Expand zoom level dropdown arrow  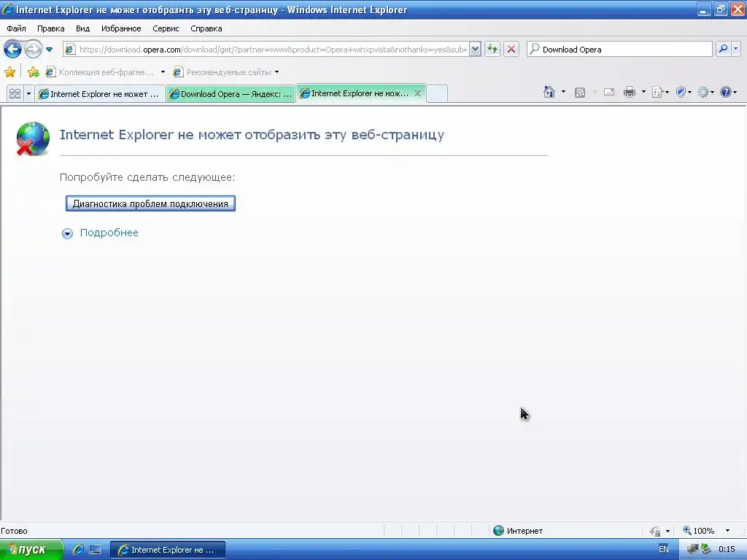pos(727,531)
